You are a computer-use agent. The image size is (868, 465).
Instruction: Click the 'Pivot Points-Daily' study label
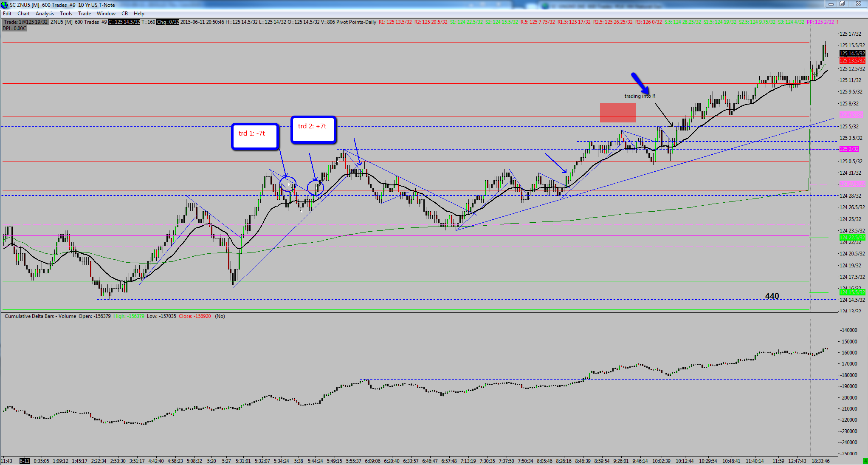point(356,22)
